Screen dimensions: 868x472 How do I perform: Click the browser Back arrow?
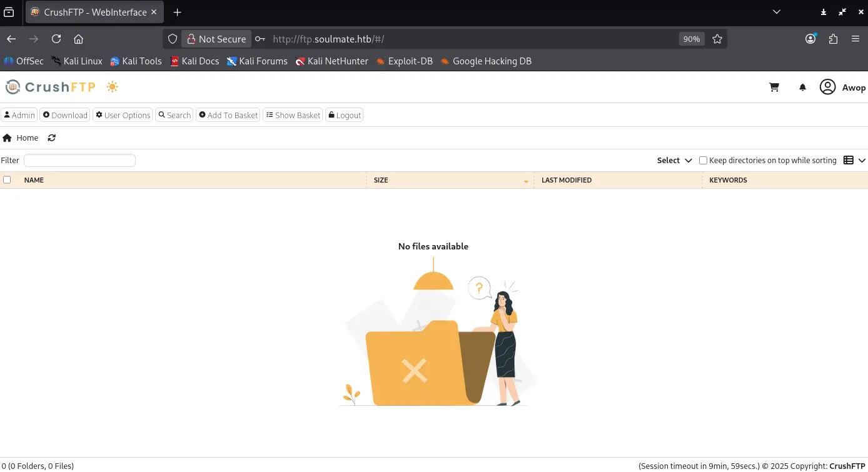coord(11,39)
